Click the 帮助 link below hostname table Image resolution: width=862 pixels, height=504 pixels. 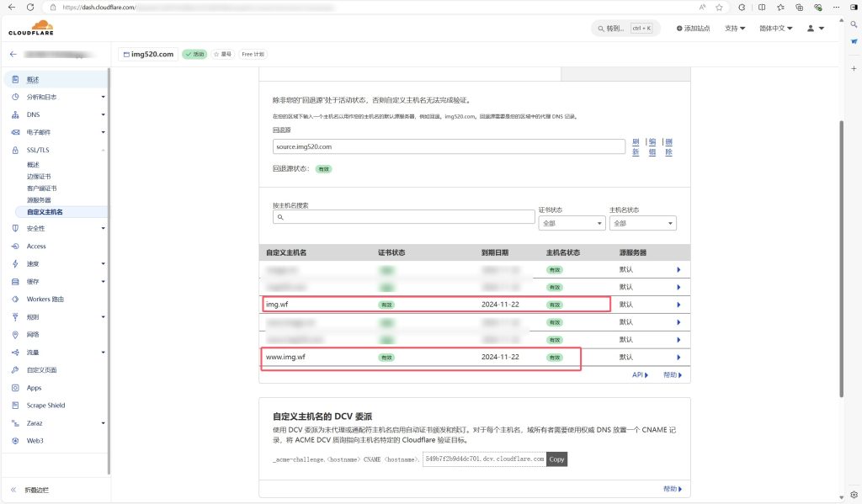pyautogui.click(x=673, y=374)
